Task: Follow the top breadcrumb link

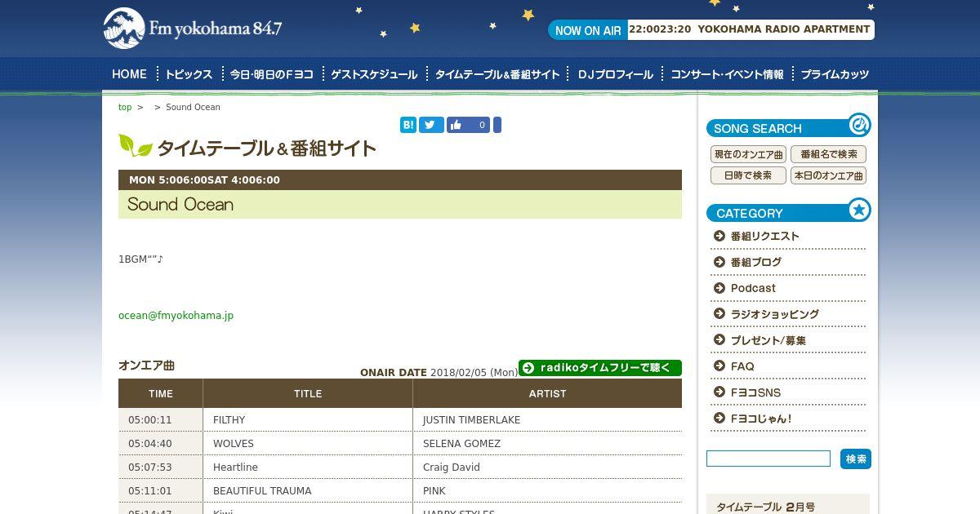Action: pyautogui.click(x=125, y=107)
